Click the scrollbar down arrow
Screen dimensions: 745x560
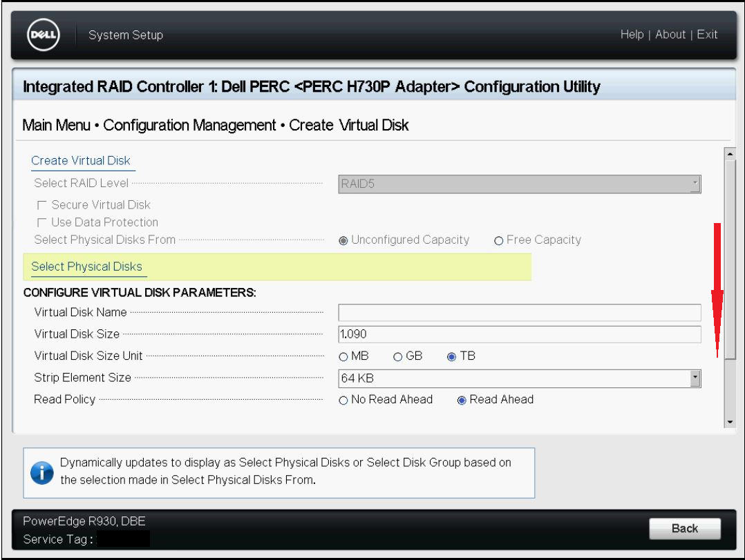click(730, 422)
